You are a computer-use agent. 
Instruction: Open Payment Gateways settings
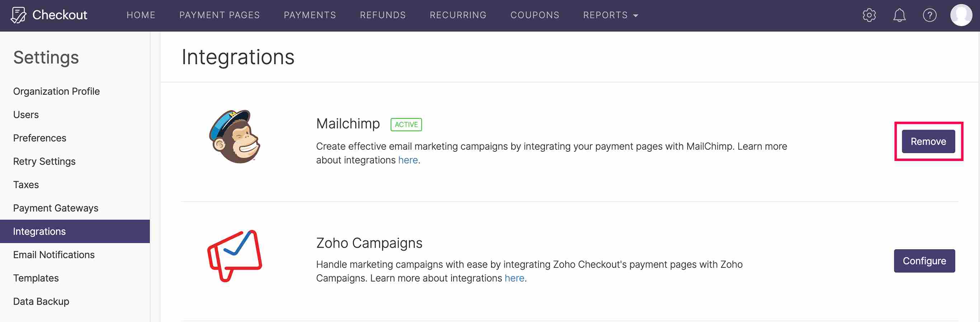[56, 208]
